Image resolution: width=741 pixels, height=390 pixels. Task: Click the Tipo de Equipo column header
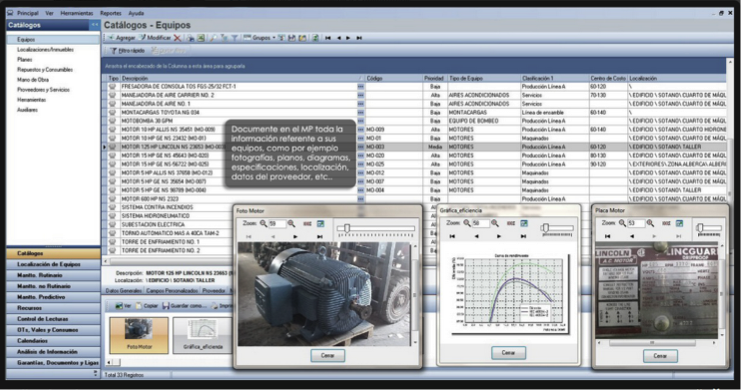pos(483,78)
